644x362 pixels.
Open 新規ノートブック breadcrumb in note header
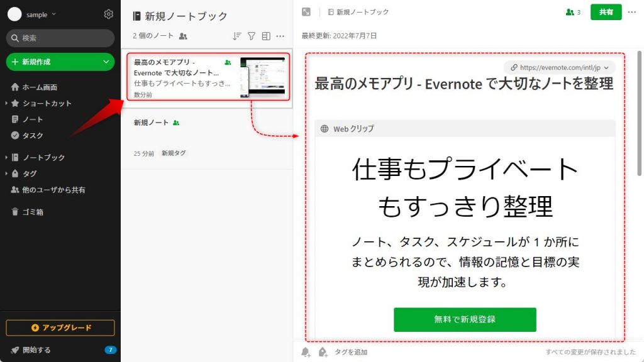tap(358, 13)
